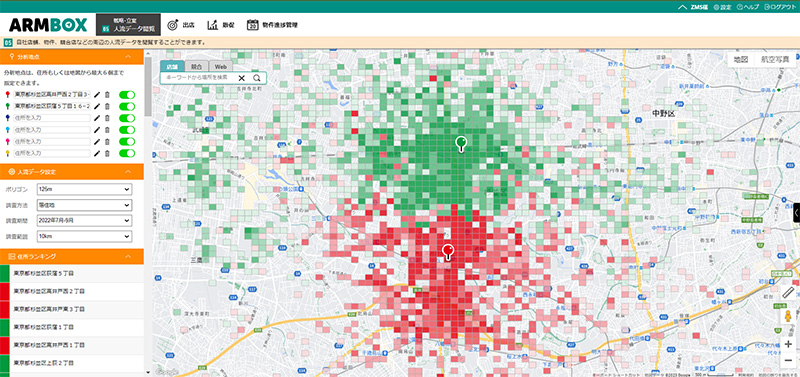Screen dimensions: 800x377
Task: Click pencil icon on the pink pin row
Action: coord(97,141)
